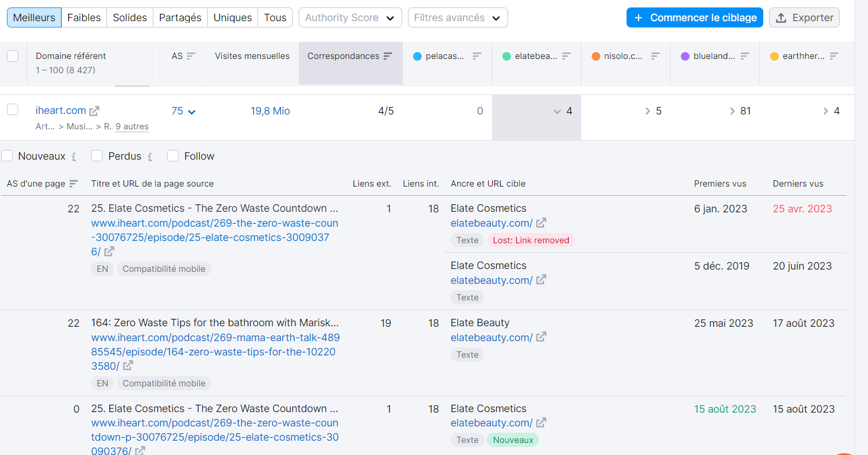868x455 pixels.
Task: Enable the Follow filter checkbox
Action: click(x=173, y=155)
